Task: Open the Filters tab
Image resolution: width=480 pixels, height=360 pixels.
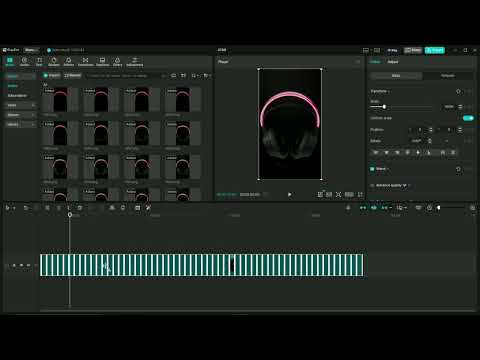Action: pyautogui.click(x=117, y=62)
